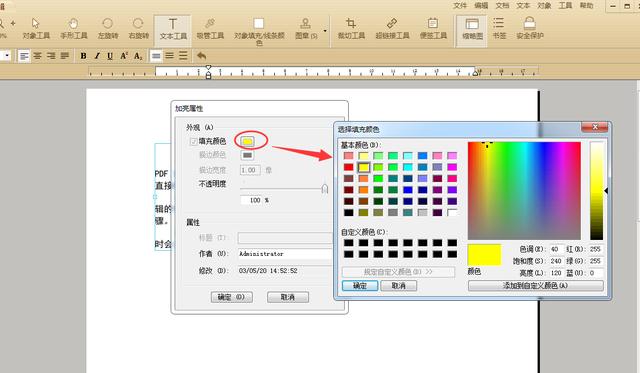The image size is (640, 373).
Task: Expand the 图章 stamp dropdown arrow
Action: pos(325,31)
